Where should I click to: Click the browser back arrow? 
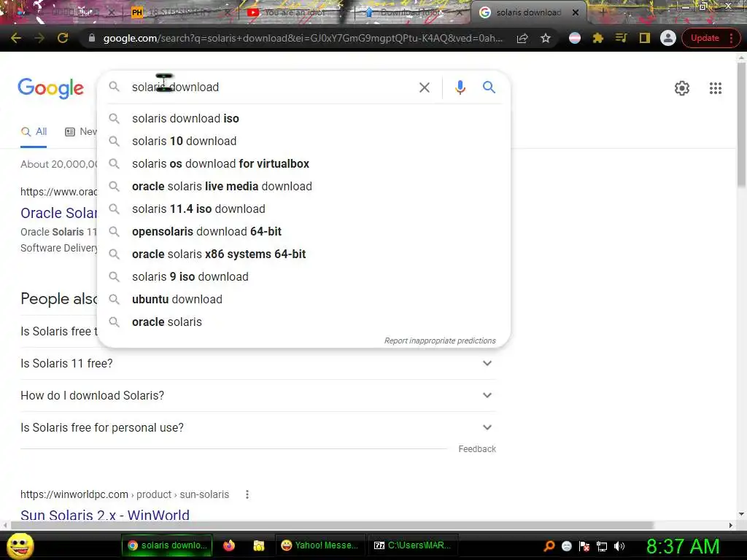tap(16, 38)
